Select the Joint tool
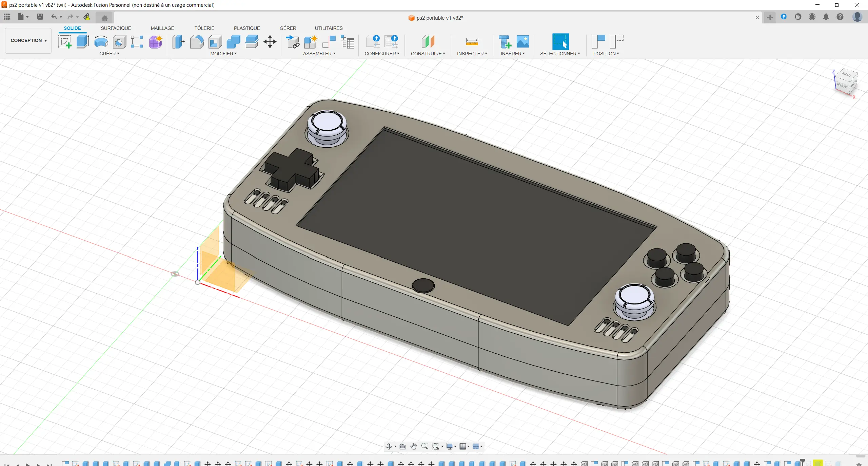Image resolution: width=868 pixels, height=466 pixels. coord(329,42)
